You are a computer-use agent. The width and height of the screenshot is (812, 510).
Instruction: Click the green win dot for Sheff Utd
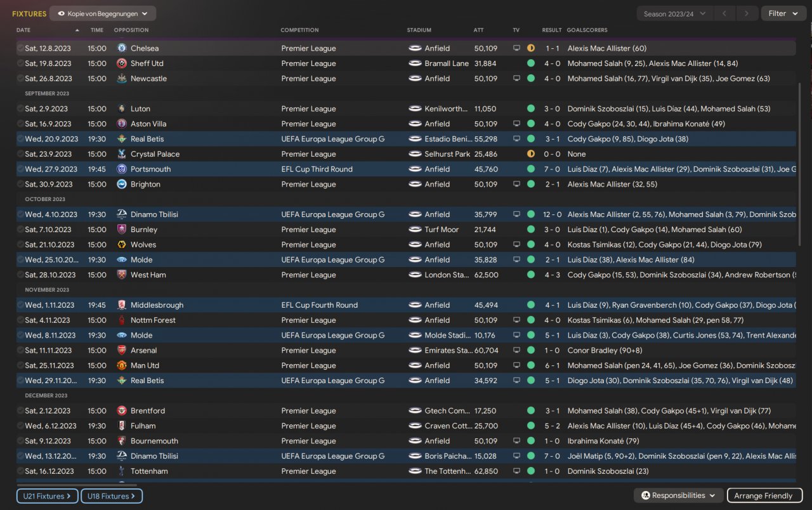click(531, 63)
